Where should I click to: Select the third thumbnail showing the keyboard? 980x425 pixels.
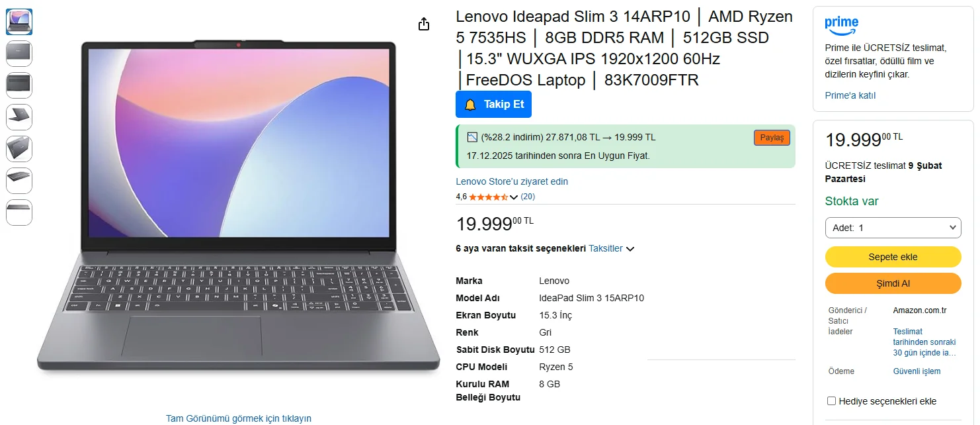click(x=19, y=85)
